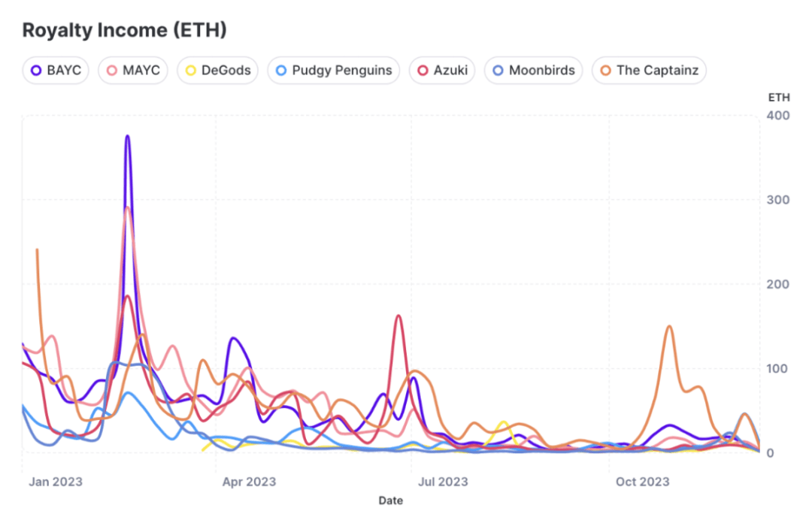The image size is (812, 520).
Task: Click the Apr 2023 axis label
Action: pos(250,482)
